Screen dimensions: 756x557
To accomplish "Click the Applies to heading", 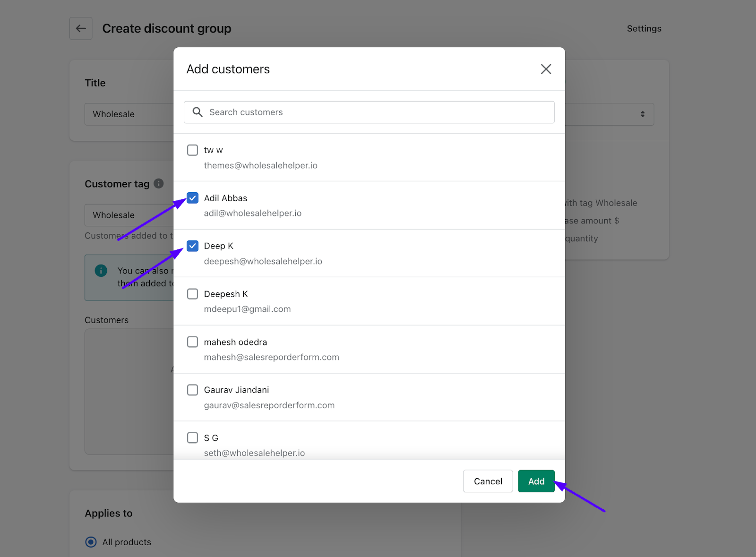I will 109,513.
